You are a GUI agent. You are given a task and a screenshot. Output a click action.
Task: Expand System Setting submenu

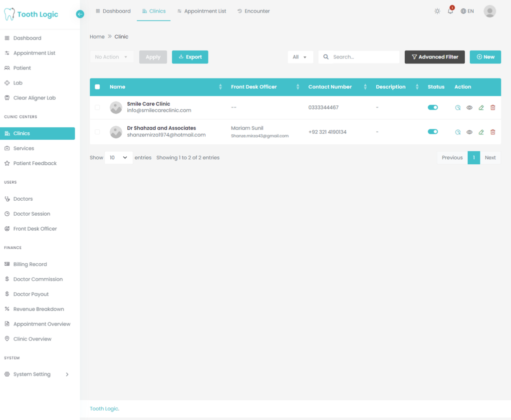pos(37,374)
